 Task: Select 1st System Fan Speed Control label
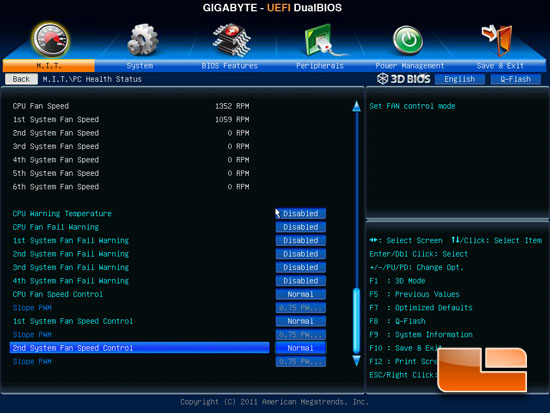tap(73, 321)
